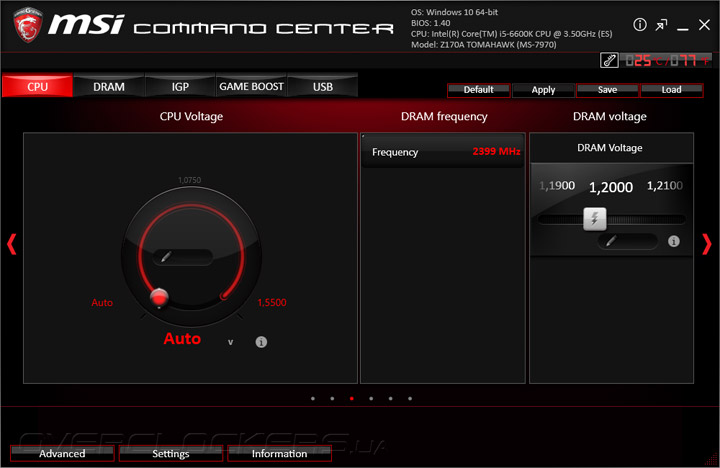
Task: Minimize the Command Center window
Action: (x=683, y=29)
